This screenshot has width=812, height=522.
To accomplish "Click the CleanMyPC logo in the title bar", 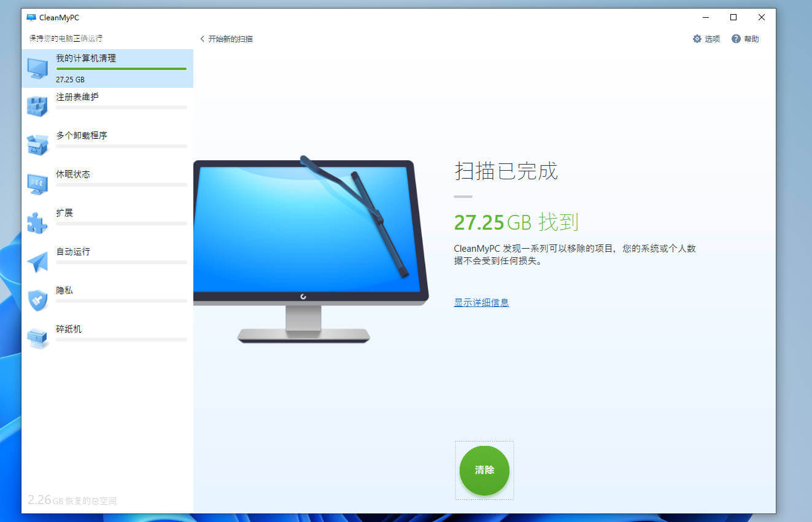I will [30, 18].
